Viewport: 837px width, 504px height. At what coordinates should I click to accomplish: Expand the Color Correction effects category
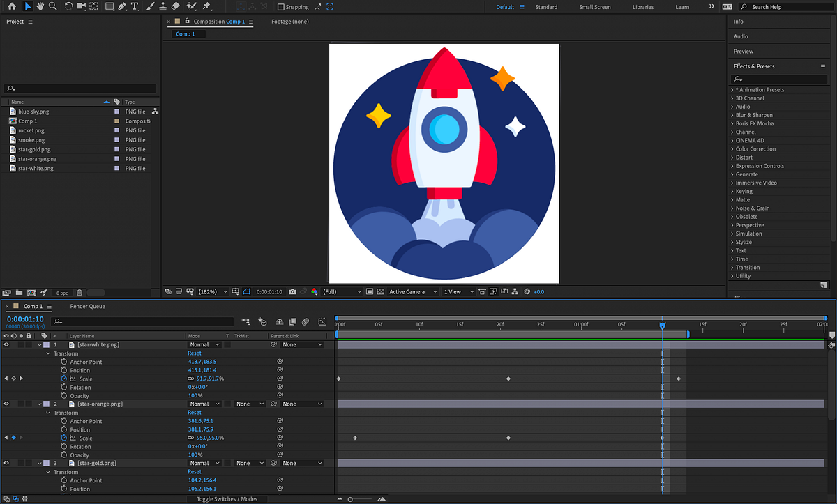(733, 148)
